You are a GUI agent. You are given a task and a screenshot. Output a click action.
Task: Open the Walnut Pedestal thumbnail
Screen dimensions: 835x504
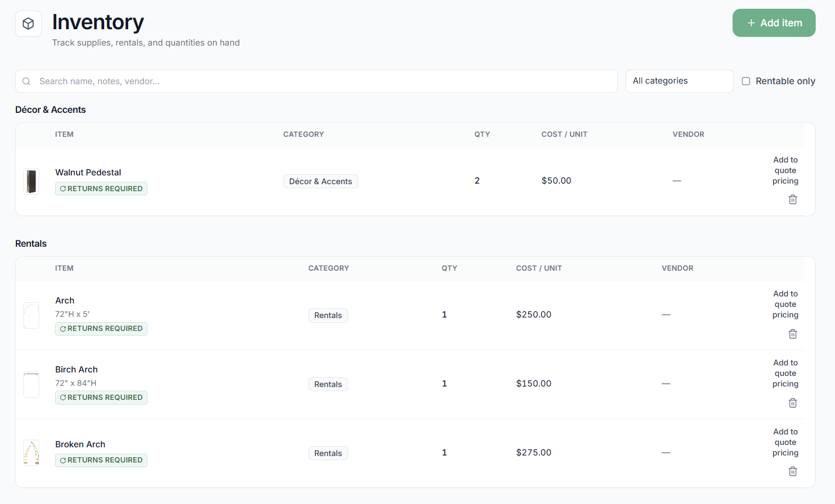[x=31, y=181]
